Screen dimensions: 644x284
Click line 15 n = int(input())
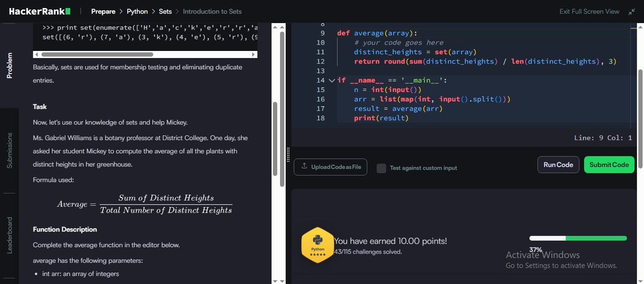[389, 90]
